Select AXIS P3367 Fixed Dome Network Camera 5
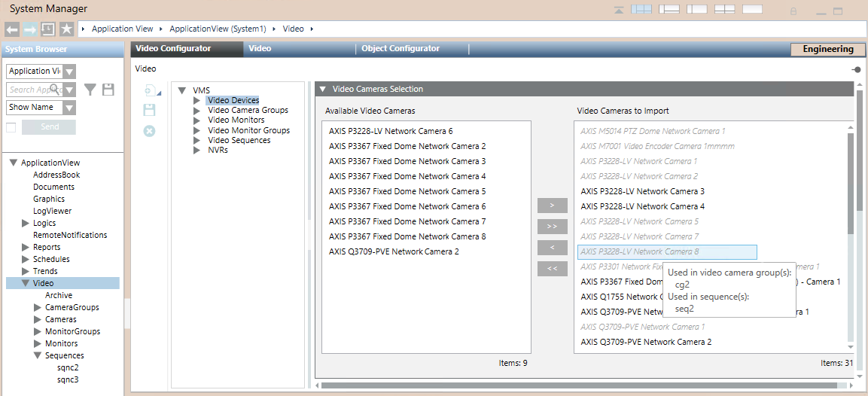This screenshot has width=868, height=396. pyautogui.click(x=407, y=191)
